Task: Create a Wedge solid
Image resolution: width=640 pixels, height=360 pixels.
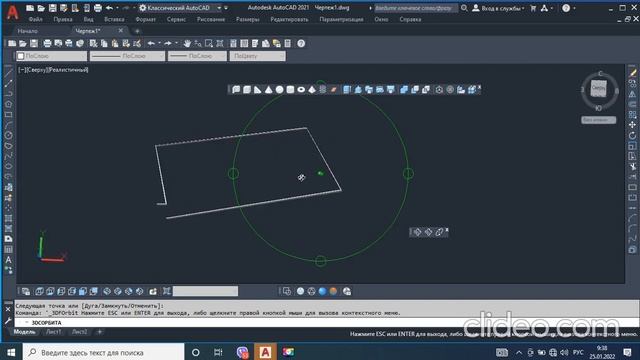Action: [258, 89]
